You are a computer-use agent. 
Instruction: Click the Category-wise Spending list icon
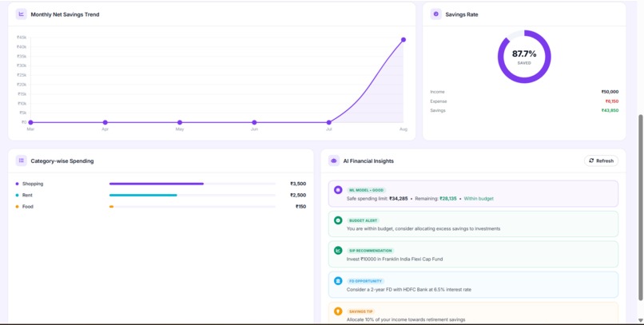click(x=22, y=161)
